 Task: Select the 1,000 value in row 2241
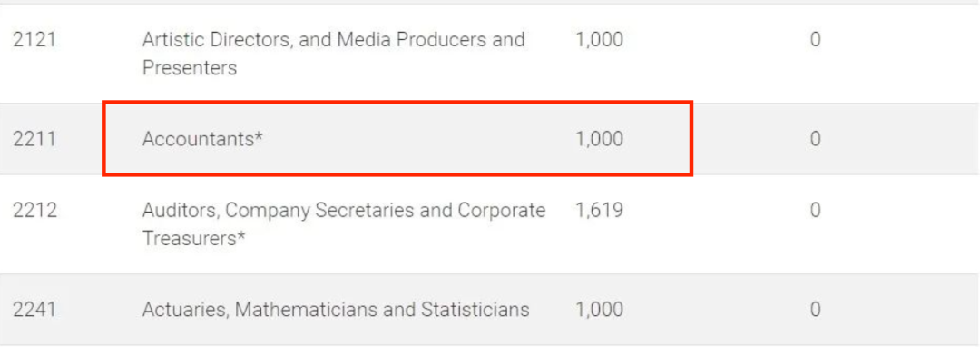point(599,310)
